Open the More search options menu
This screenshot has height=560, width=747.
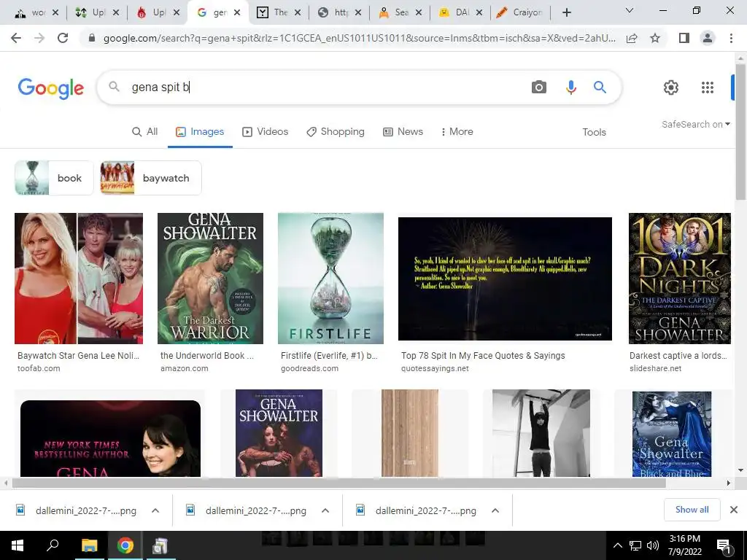tap(457, 131)
